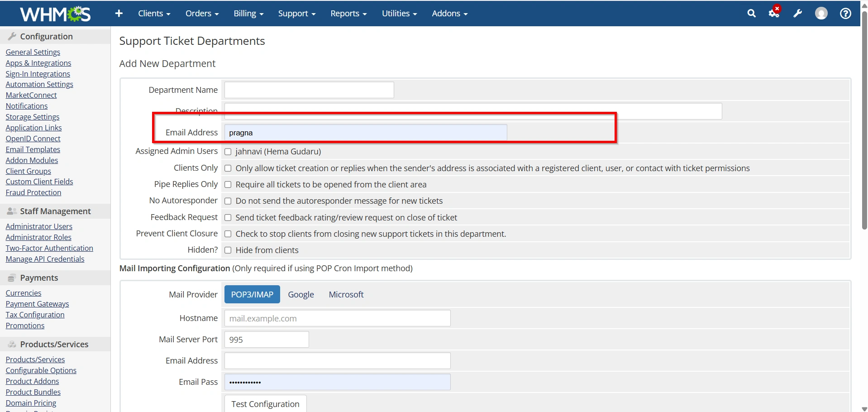Check the Prevent Client Closure checkbox
Viewport: 868px width, 412px height.
tap(228, 234)
